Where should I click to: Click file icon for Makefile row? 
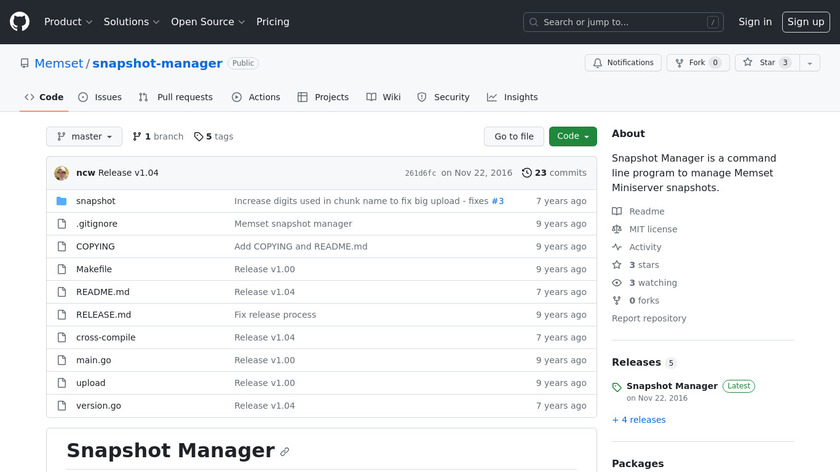pyautogui.click(x=62, y=269)
